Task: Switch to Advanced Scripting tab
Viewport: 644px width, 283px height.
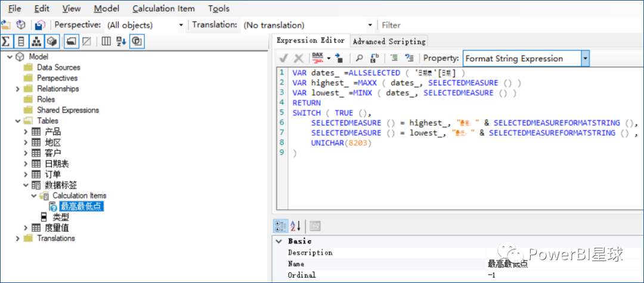Action: 389,42
